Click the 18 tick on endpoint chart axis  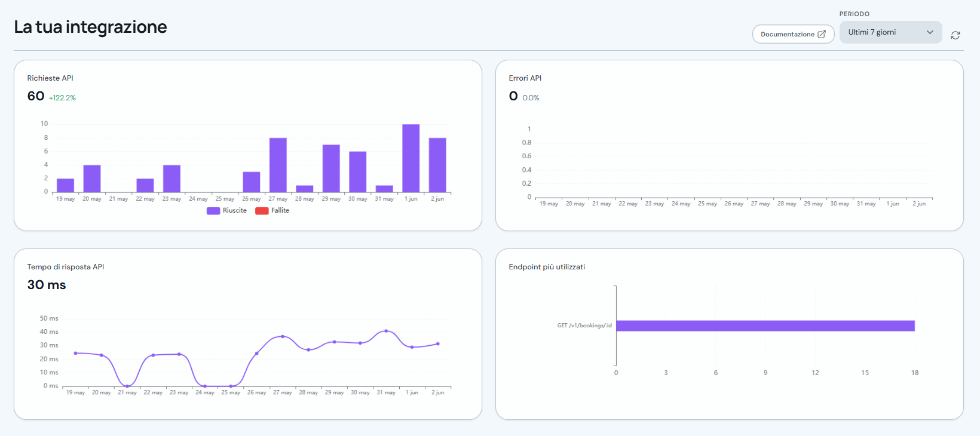(x=915, y=373)
